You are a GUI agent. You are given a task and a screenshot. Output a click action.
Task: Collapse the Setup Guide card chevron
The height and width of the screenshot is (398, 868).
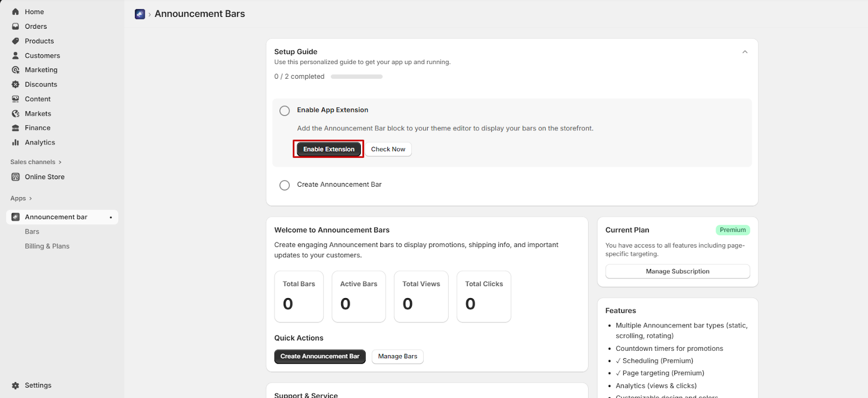pos(744,52)
